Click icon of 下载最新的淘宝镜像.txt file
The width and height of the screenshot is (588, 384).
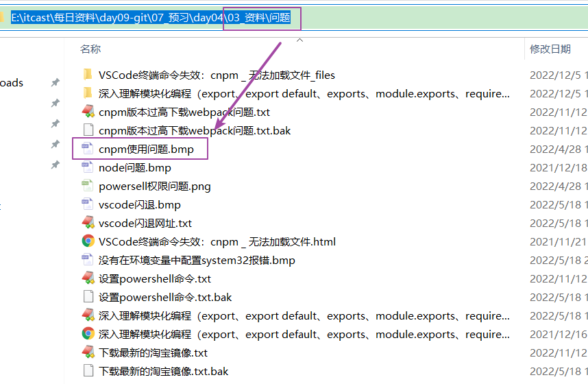click(87, 352)
